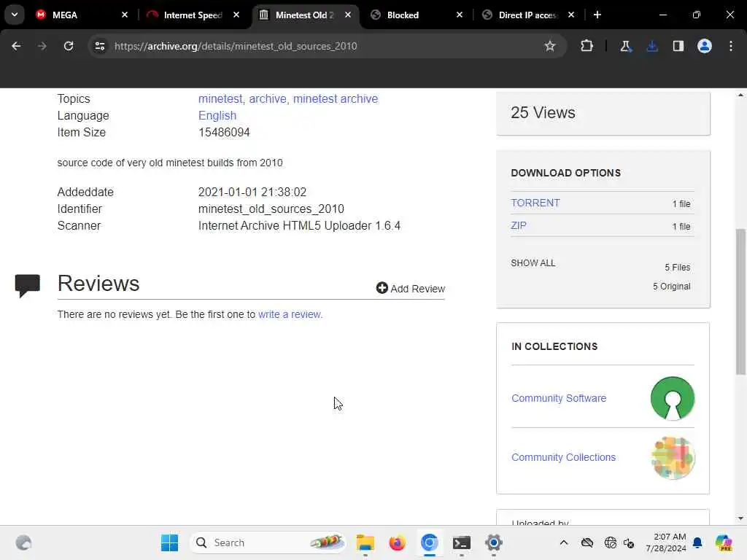Open the English language link
Screen dimensions: 747x560
click(x=217, y=116)
